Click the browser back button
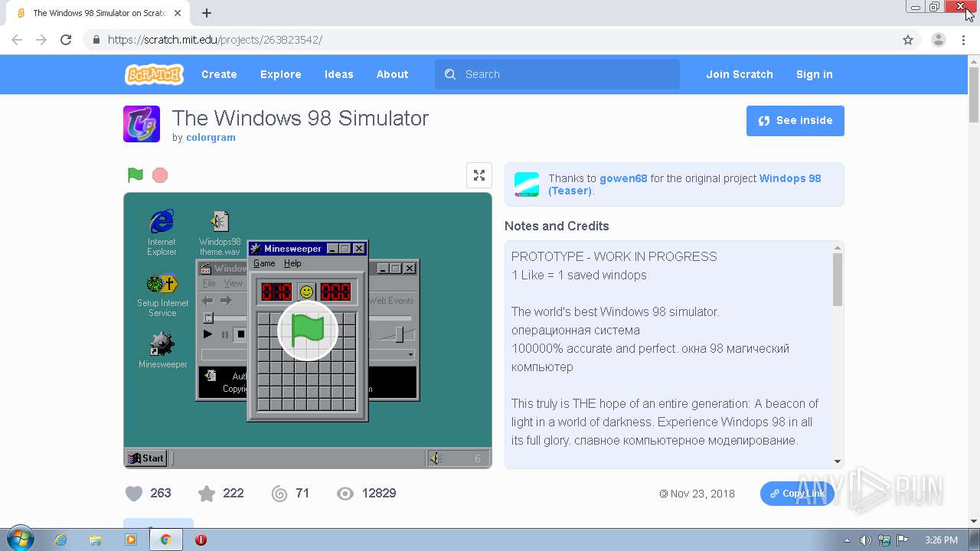Viewport: 980px width, 551px height. (17, 40)
